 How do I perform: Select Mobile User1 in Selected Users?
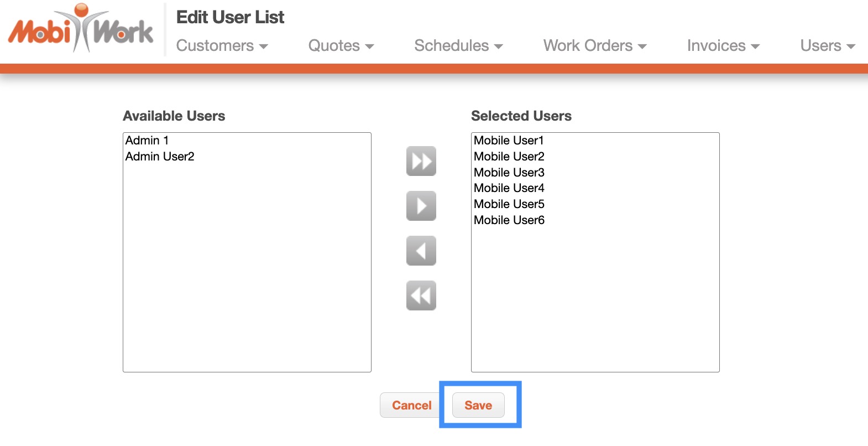tap(509, 141)
